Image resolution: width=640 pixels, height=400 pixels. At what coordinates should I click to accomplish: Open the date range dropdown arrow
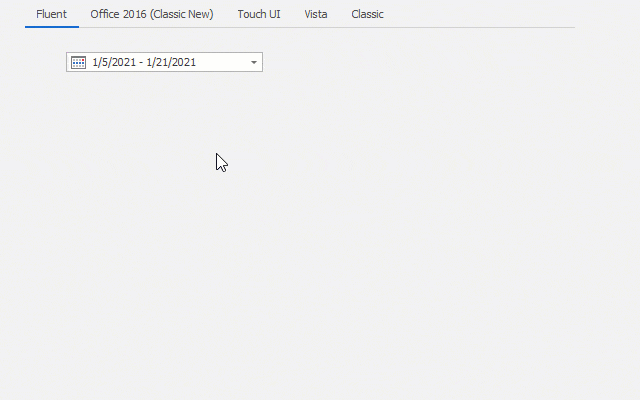[x=253, y=62]
